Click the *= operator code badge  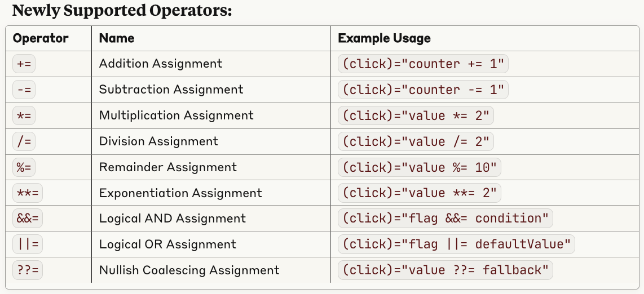click(x=24, y=115)
